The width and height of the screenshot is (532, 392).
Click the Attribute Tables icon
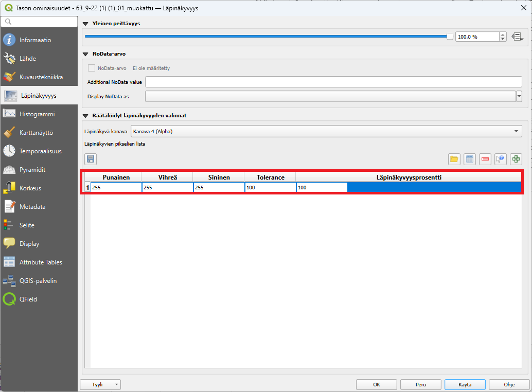coord(9,262)
